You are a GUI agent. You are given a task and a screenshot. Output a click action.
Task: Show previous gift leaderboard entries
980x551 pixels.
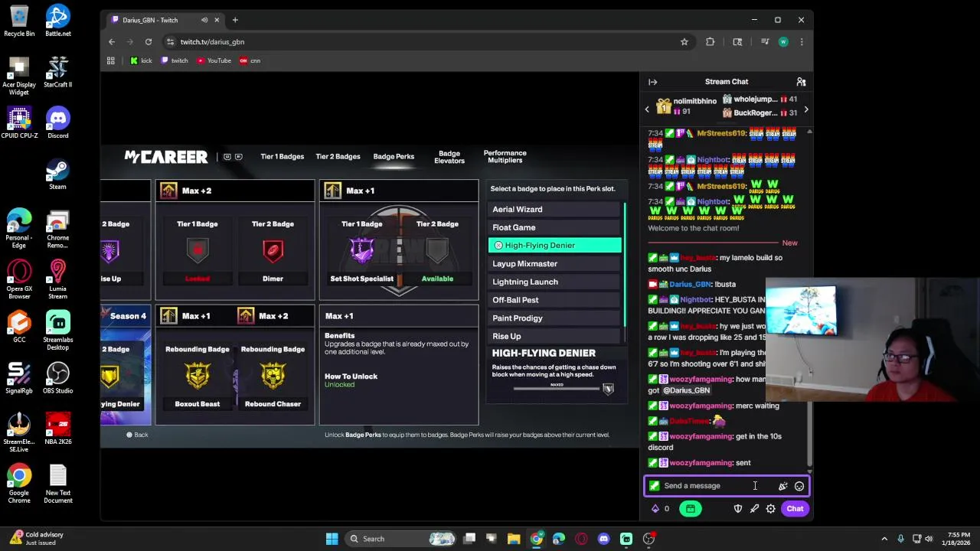[647, 109]
